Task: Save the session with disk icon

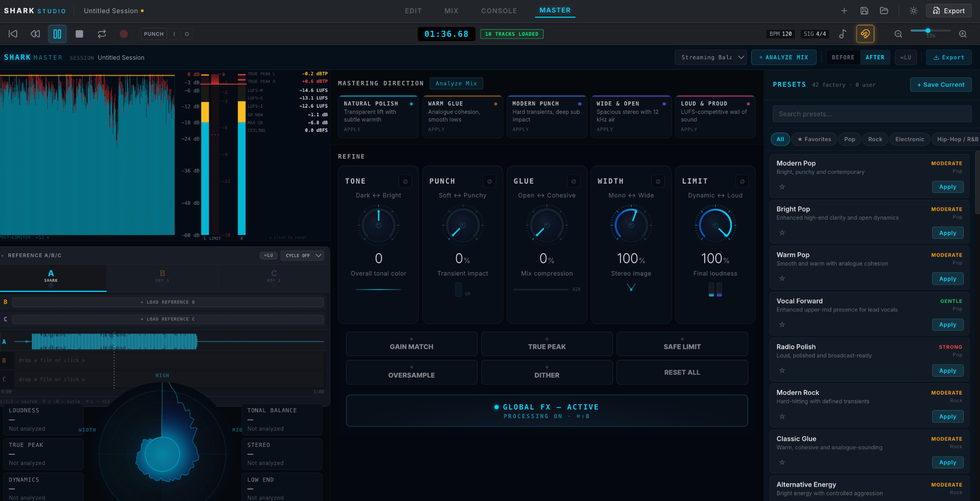Action: (864, 11)
